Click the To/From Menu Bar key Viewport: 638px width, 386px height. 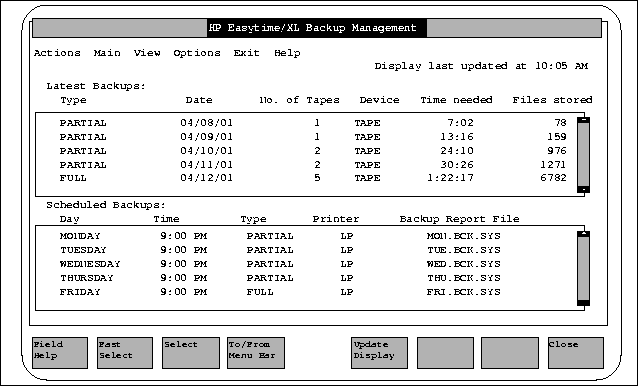click(x=256, y=353)
